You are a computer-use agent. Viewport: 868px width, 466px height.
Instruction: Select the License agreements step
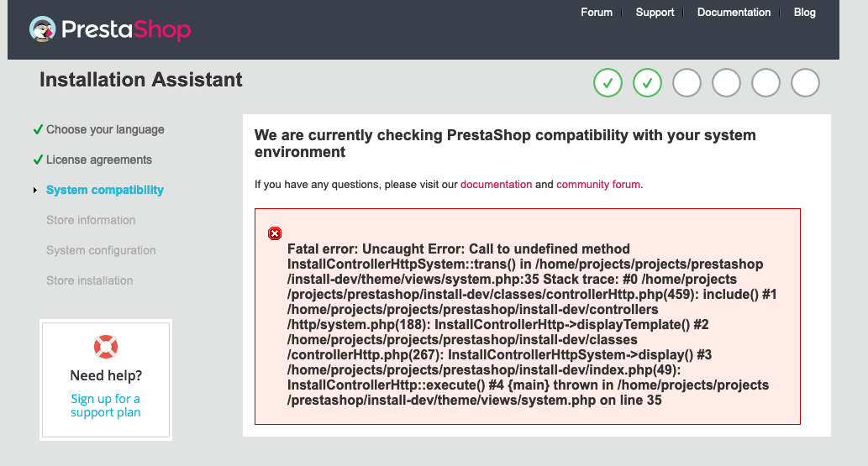[99, 160]
